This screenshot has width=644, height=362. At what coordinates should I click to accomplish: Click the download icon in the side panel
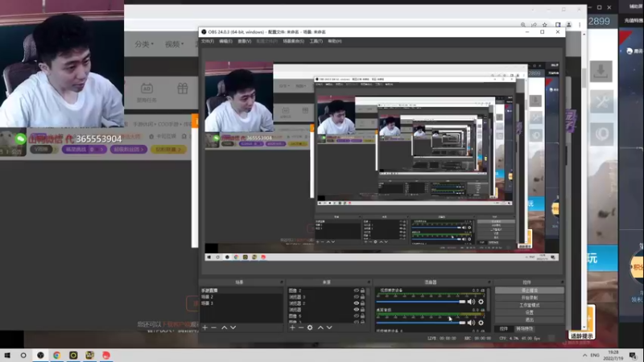(601, 72)
